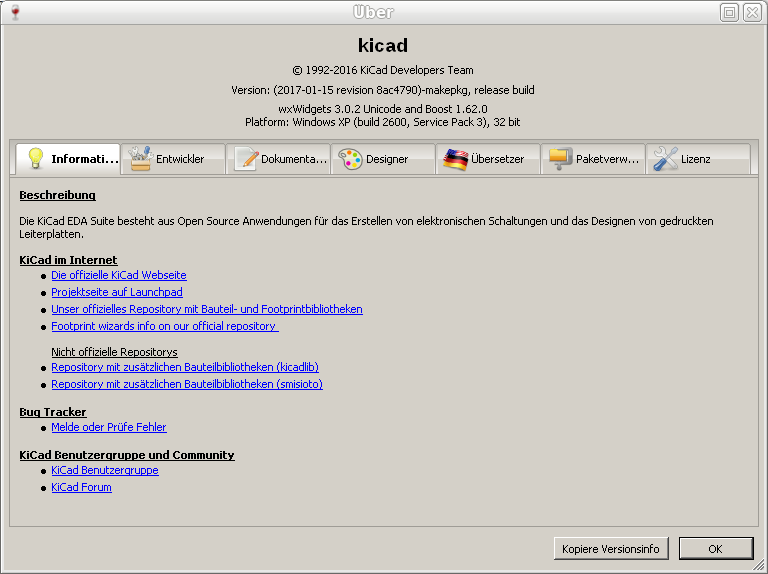
Task: Open link Die offizielle KiCad Webseite
Action: (x=119, y=275)
